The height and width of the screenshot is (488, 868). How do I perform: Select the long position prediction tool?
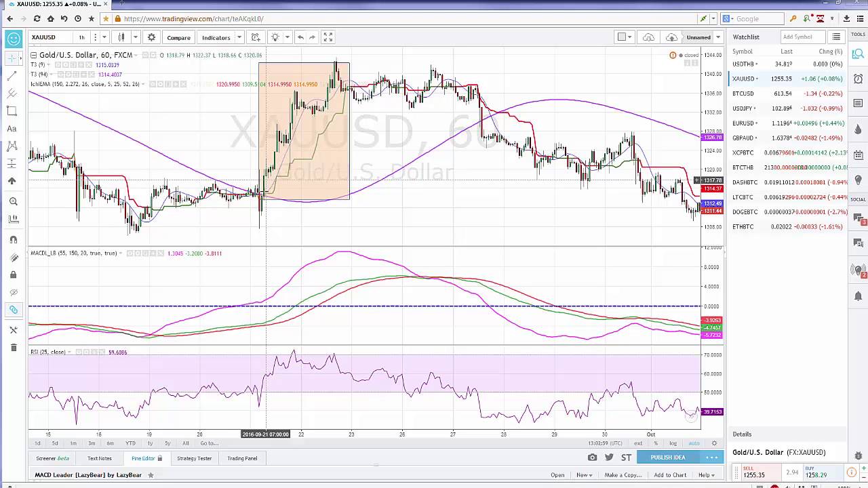[x=12, y=163]
